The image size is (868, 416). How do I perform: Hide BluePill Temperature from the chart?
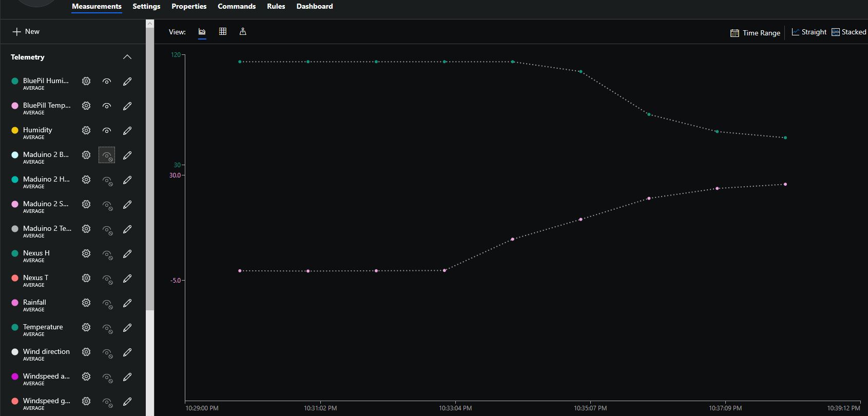click(x=107, y=106)
